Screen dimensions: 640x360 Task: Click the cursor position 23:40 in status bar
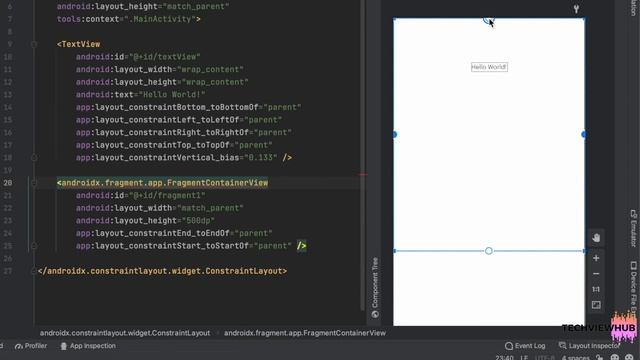[504, 358]
